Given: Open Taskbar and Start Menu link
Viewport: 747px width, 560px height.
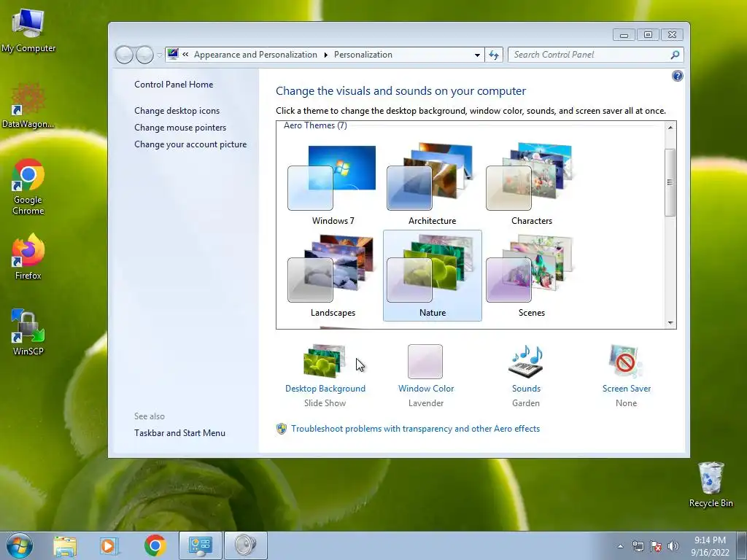Looking at the screenshot, I should (x=179, y=433).
